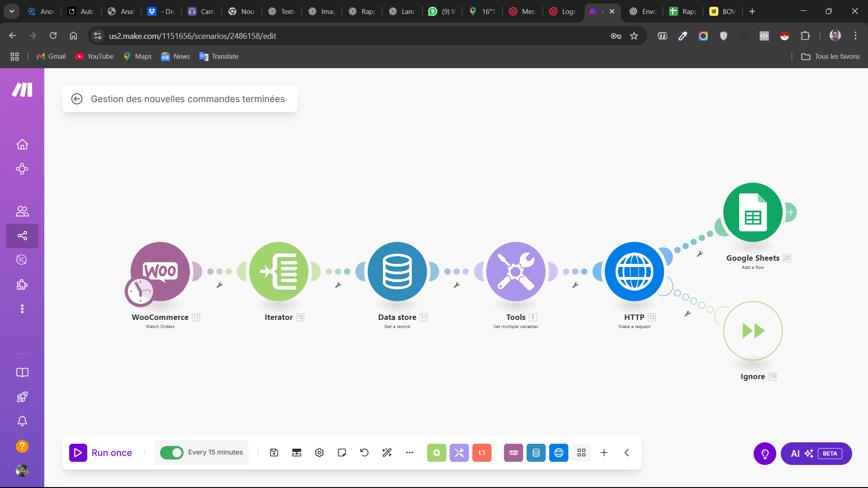Click the auto-align magic wand icon
Viewport: 868px width, 488px height.
(387, 453)
